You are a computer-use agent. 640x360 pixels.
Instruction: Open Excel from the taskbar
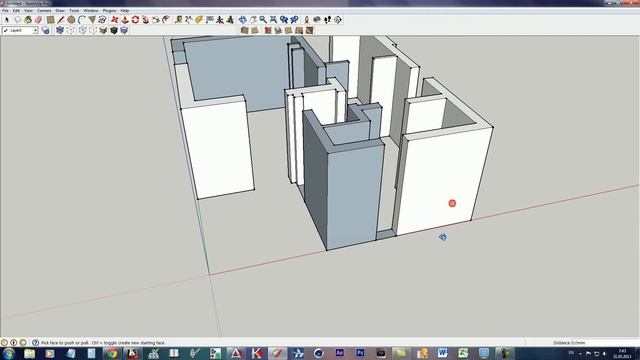(463, 353)
